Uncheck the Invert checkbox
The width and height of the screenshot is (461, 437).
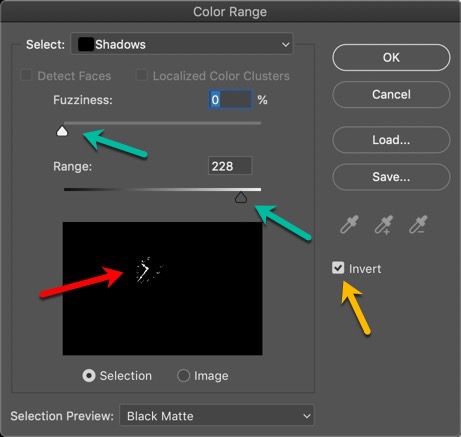pyautogui.click(x=338, y=268)
